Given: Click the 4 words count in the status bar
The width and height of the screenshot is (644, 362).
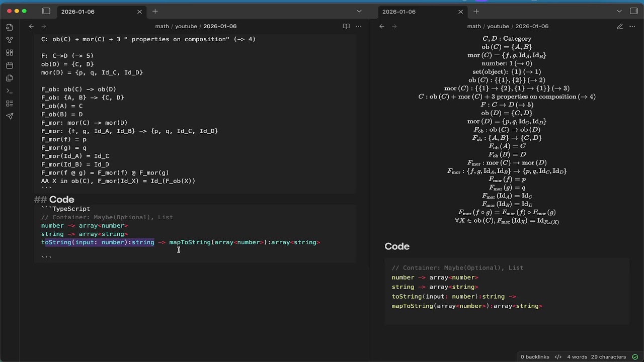Looking at the screenshot, I should coord(577,356).
